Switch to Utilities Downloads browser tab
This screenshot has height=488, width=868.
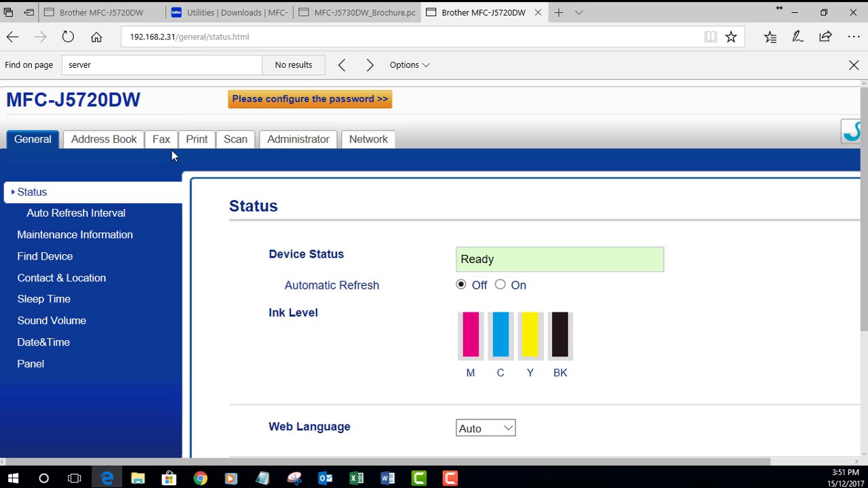tap(229, 12)
